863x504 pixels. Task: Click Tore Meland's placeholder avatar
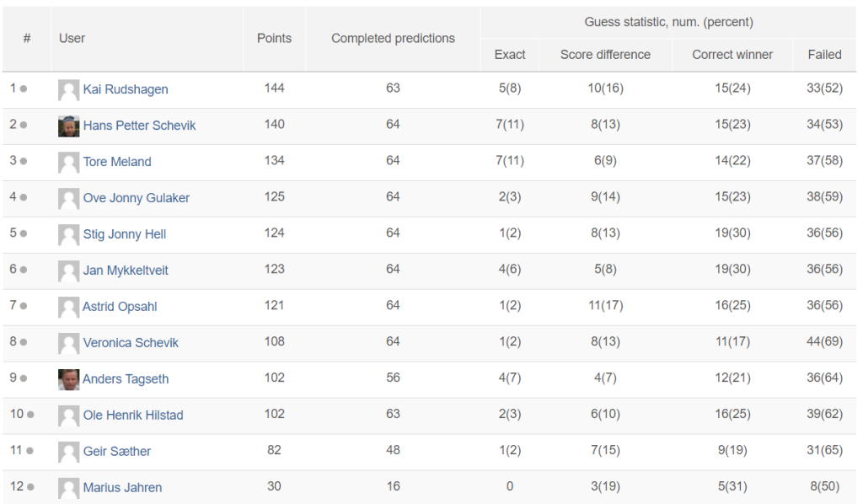(x=68, y=163)
